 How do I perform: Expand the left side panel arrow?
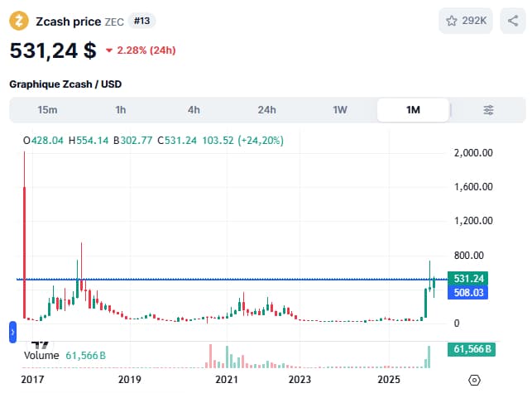point(12,332)
